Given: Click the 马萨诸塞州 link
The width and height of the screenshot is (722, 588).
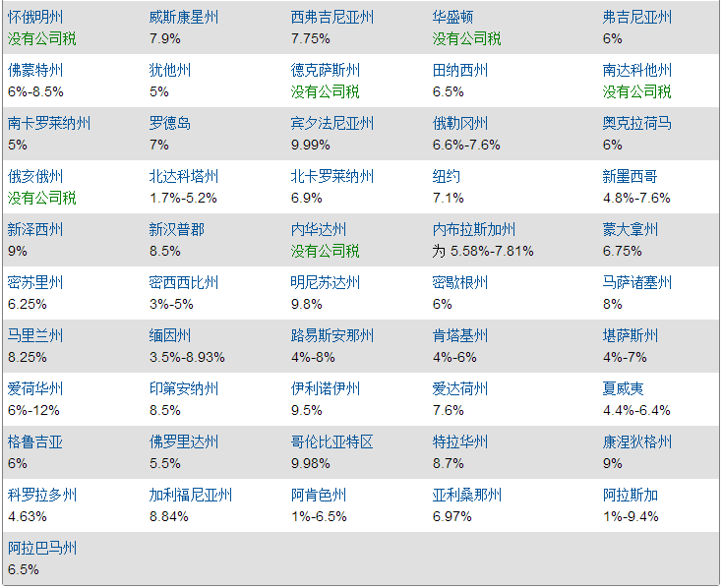Looking at the screenshot, I should (637, 282).
